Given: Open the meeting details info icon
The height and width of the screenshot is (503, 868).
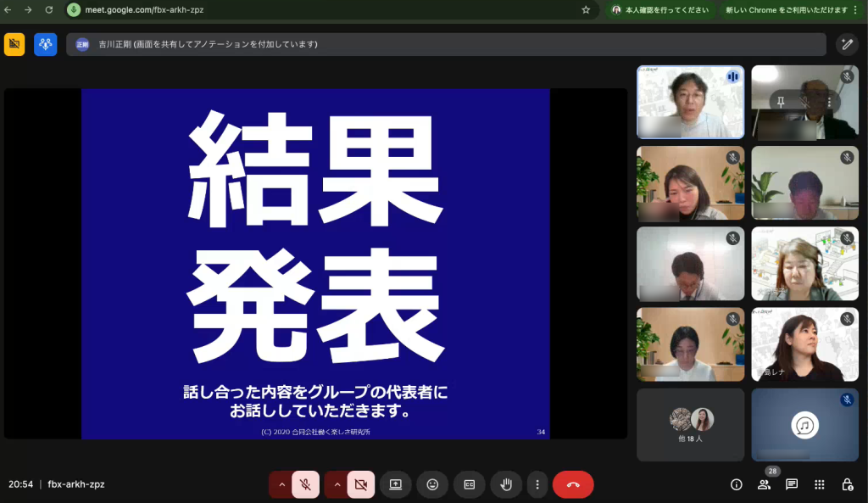Looking at the screenshot, I should pyautogui.click(x=737, y=484).
